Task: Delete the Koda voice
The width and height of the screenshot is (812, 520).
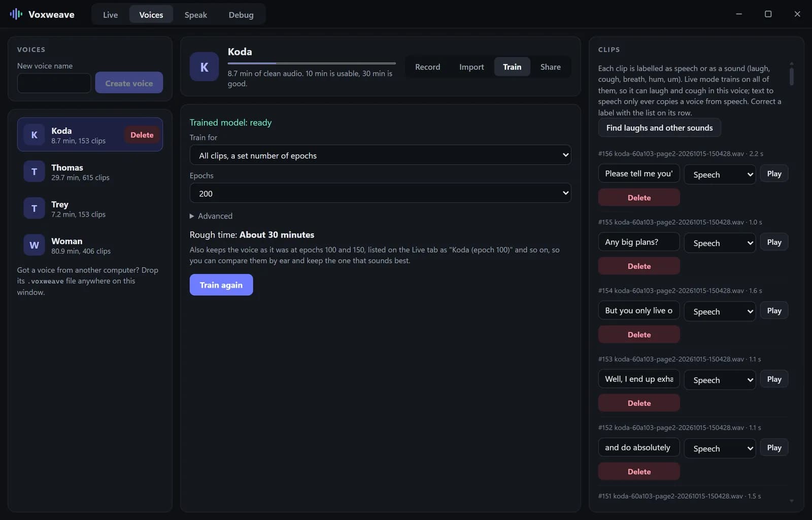Action: click(x=142, y=135)
